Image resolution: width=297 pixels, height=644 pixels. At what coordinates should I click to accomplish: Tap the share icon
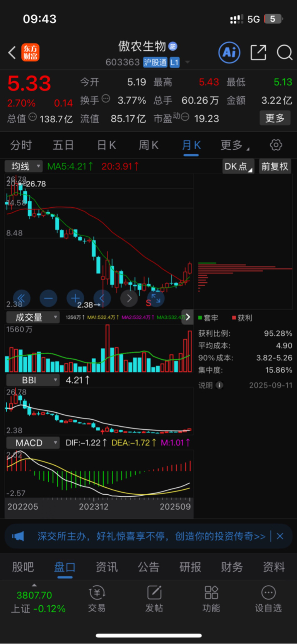pos(258,53)
